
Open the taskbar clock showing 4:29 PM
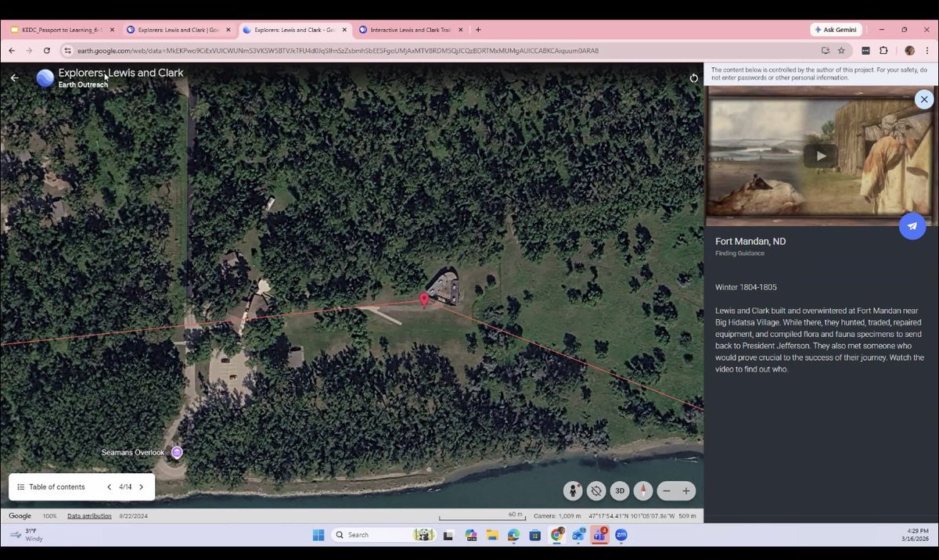pyautogui.click(x=914, y=535)
